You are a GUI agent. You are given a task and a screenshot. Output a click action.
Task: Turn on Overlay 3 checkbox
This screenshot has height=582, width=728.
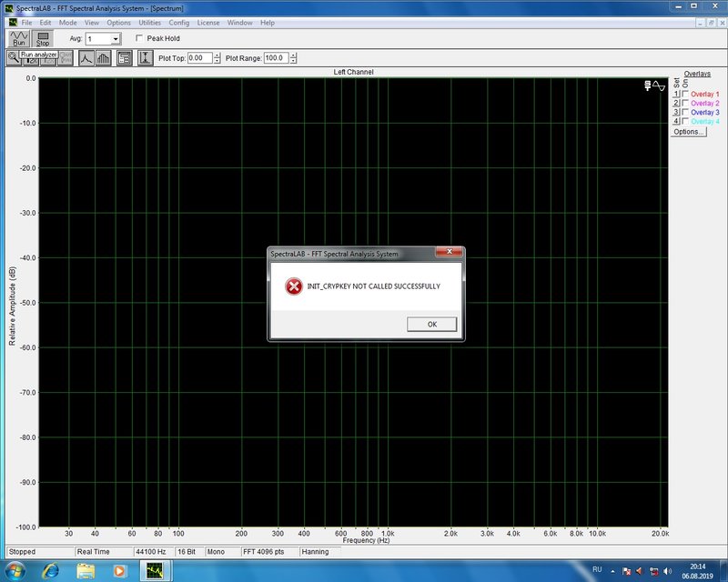tap(685, 112)
